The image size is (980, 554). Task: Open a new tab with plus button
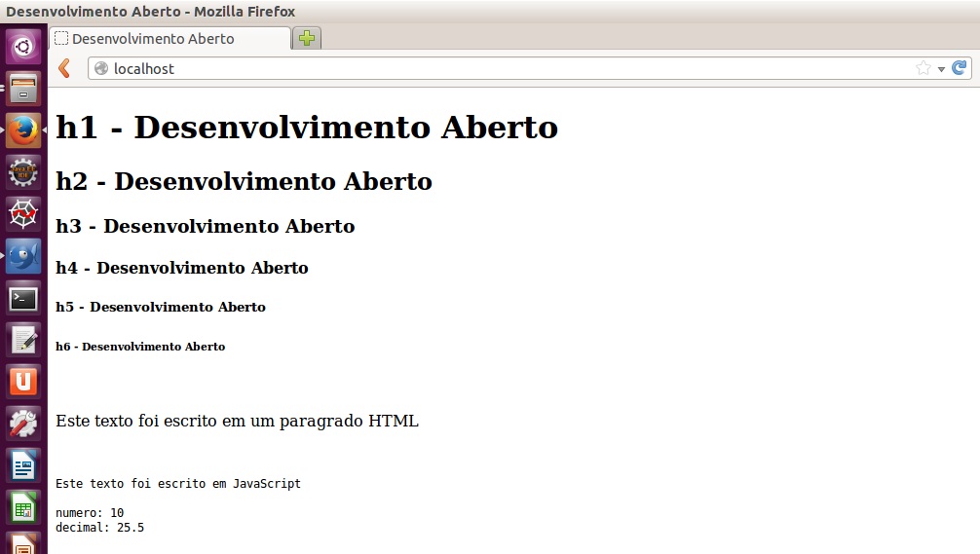pos(307,39)
